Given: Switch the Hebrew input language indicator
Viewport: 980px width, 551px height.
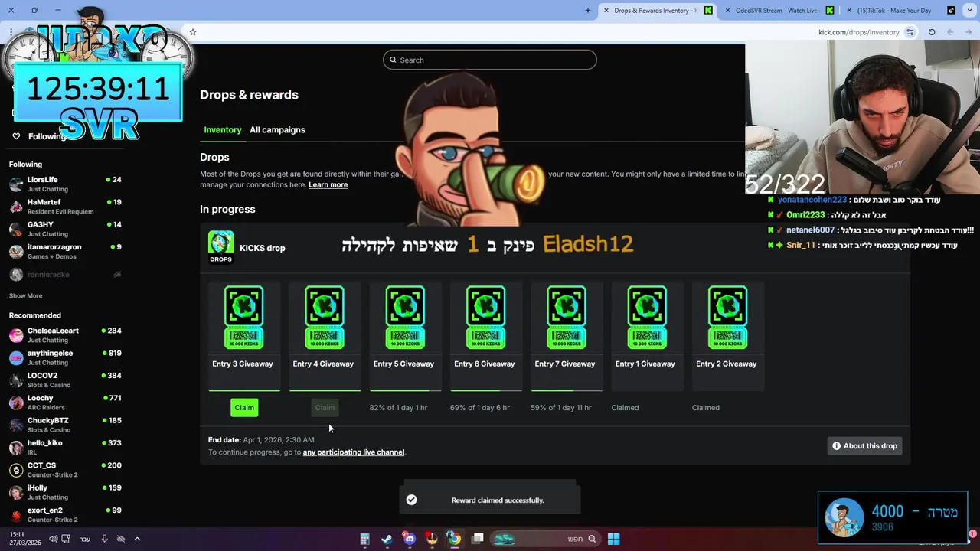Looking at the screenshot, I should pos(85,539).
